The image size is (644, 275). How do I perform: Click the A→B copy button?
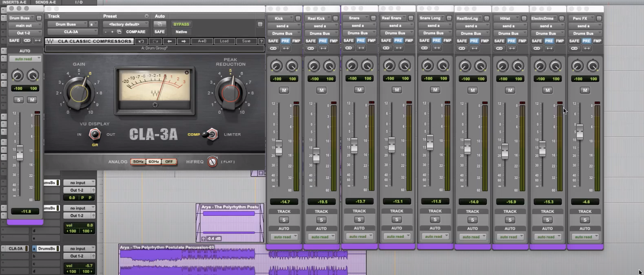[202, 41]
